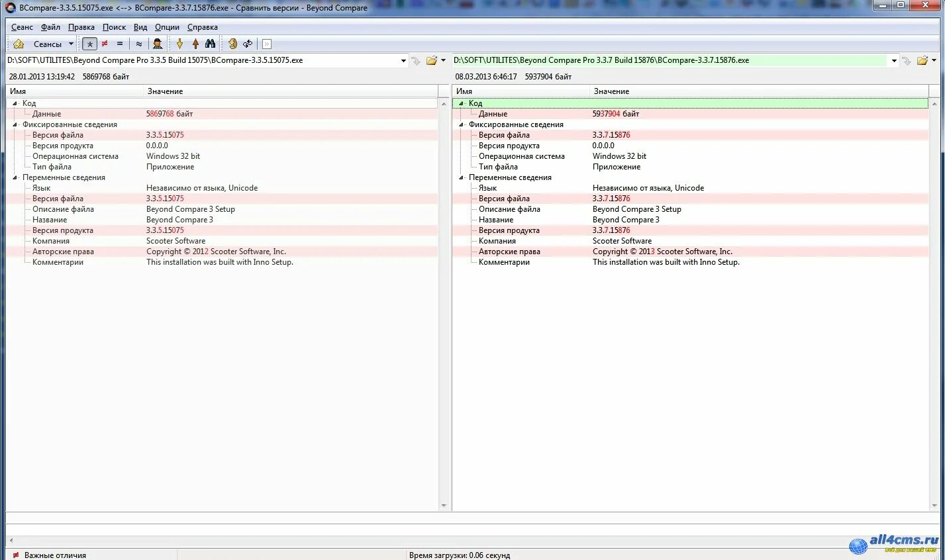945x560 pixels.
Task: Click right pane scrollbar up arrow
Action: pos(934,104)
